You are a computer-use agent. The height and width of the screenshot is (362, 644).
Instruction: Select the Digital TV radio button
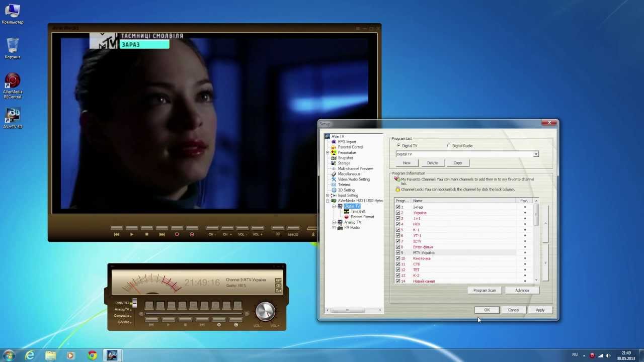(x=399, y=146)
